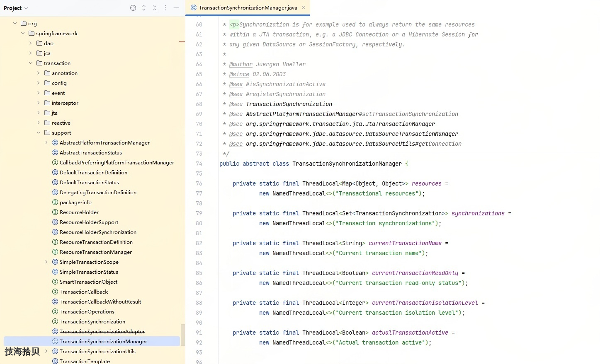Expand the reactive folder

point(39,123)
